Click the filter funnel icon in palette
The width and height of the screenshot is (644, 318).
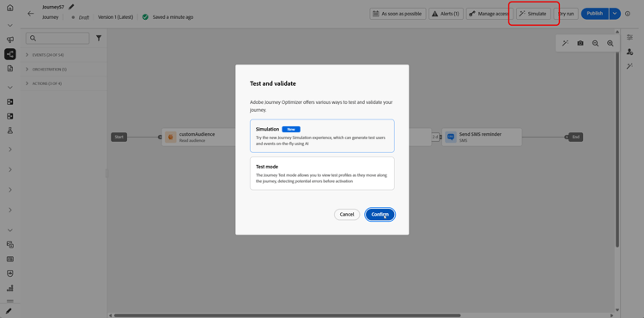pyautogui.click(x=99, y=38)
